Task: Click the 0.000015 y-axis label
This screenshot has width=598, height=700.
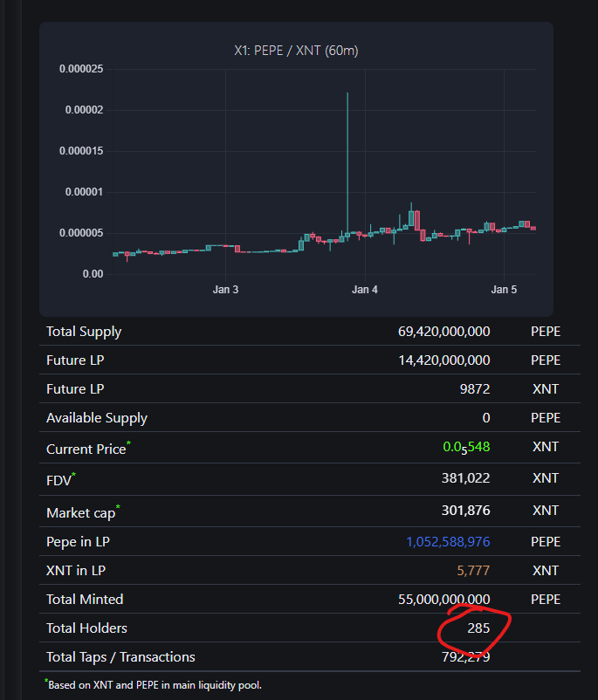Action: tap(81, 151)
